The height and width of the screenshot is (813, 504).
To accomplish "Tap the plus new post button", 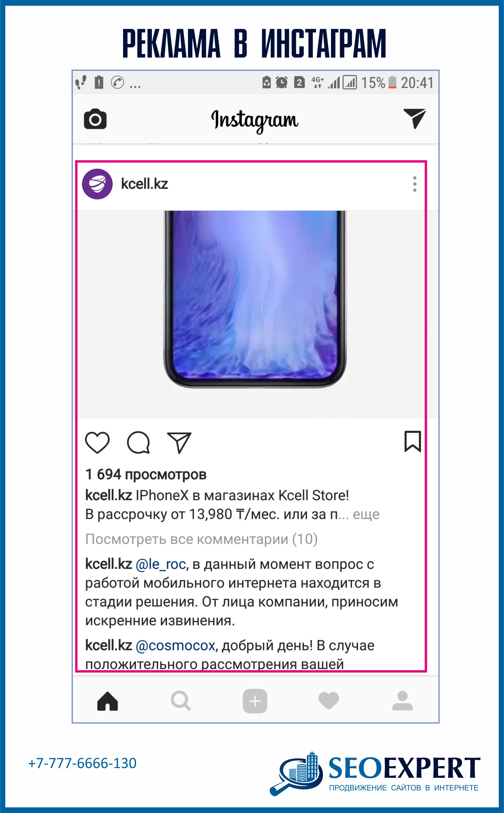I will click(255, 701).
